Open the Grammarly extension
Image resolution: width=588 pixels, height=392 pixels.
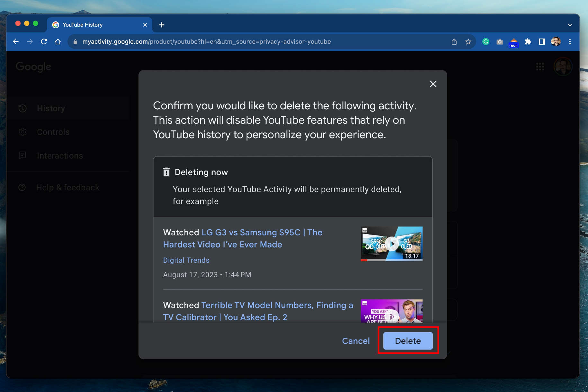(486, 41)
